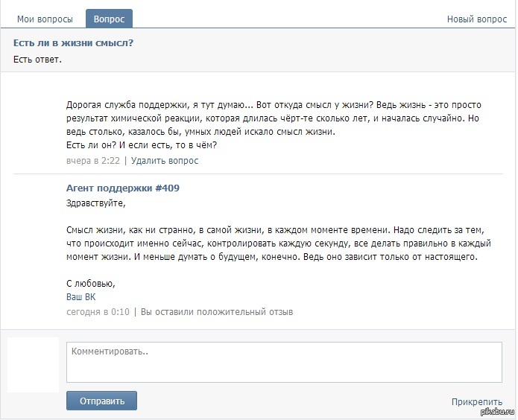The height and width of the screenshot is (420, 518).
Task: Click the blank avatar beside the comment box
Action: click(34, 364)
